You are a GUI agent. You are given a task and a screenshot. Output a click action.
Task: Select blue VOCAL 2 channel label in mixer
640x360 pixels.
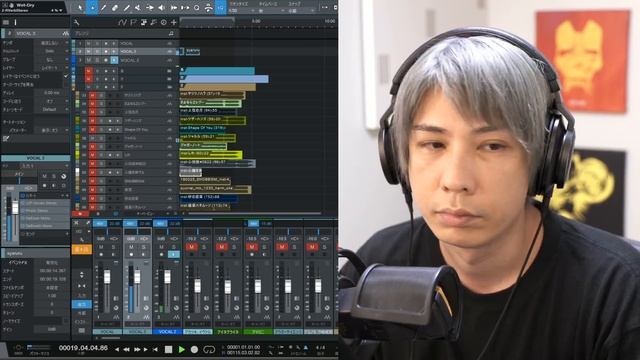167,332
